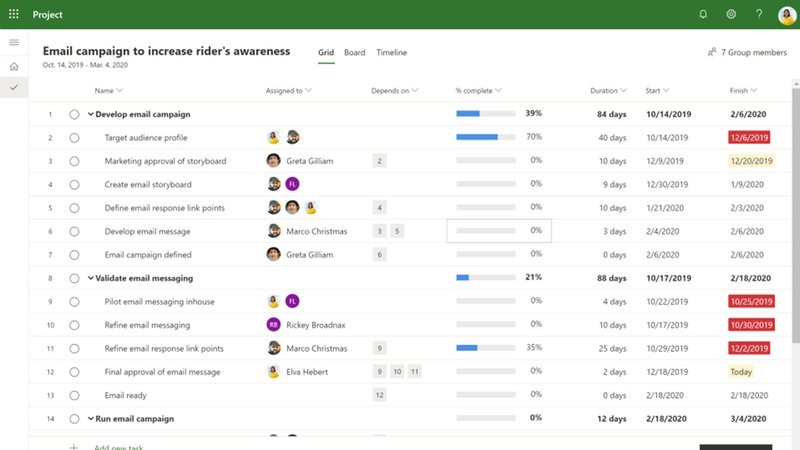Click 'Add new task' at the bottom
This screenshot has width=800, height=450.
pyautogui.click(x=118, y=446)
